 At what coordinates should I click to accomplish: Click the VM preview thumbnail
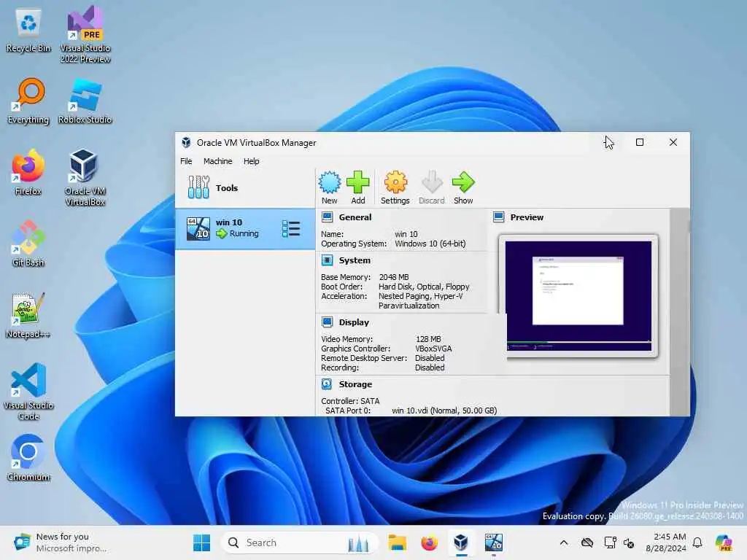[x=578, y=296]
